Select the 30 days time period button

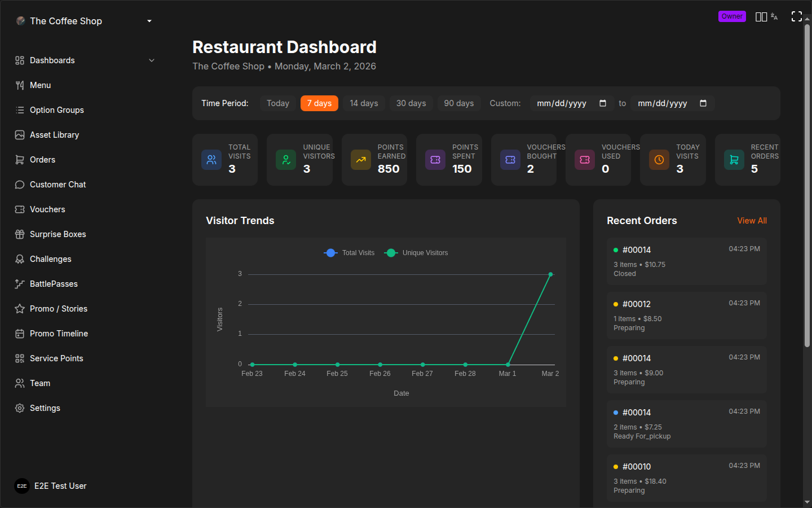point(411,103)
